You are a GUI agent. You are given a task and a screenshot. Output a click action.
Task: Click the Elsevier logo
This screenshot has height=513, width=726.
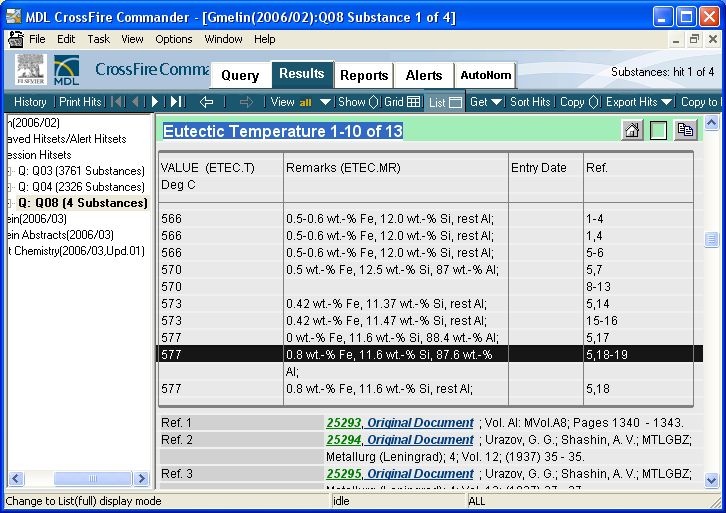click(x=31, y=70)
